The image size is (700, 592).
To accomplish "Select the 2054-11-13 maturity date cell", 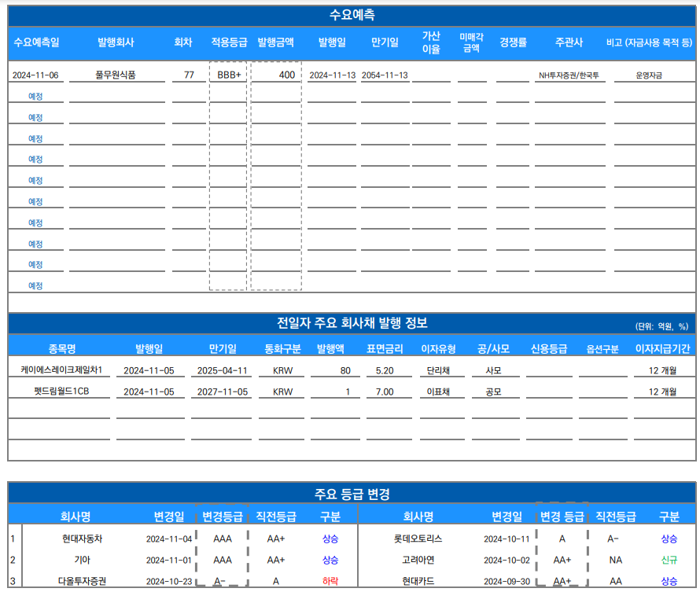I will [x=385, y=75].
